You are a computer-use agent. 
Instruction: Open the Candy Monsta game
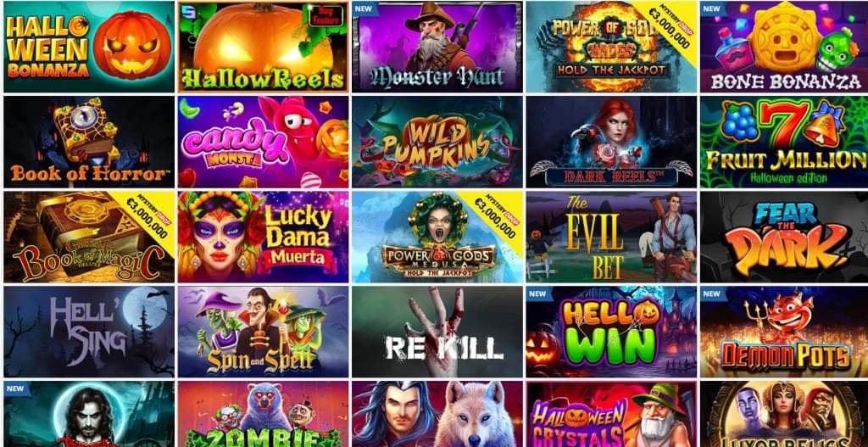[x=263, y=142]
